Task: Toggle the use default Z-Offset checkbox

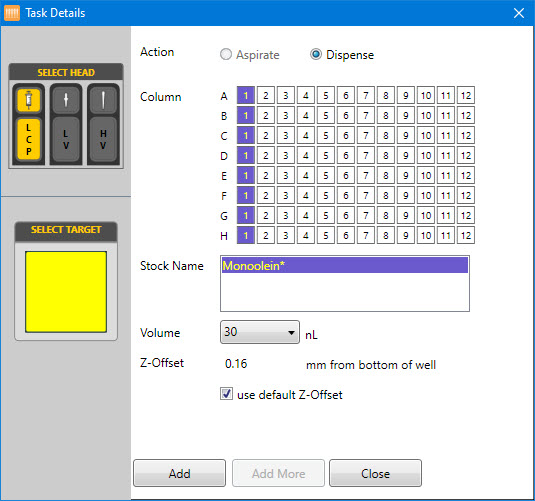Action: 226,394
